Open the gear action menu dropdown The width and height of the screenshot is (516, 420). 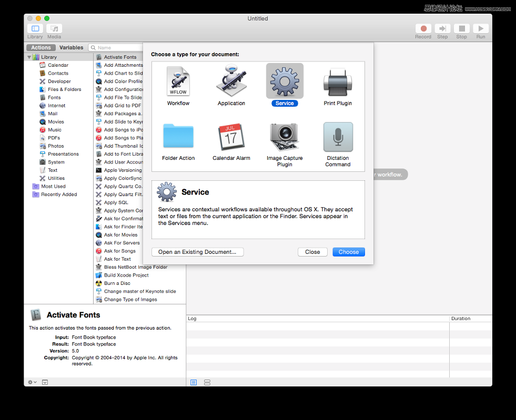32,382
